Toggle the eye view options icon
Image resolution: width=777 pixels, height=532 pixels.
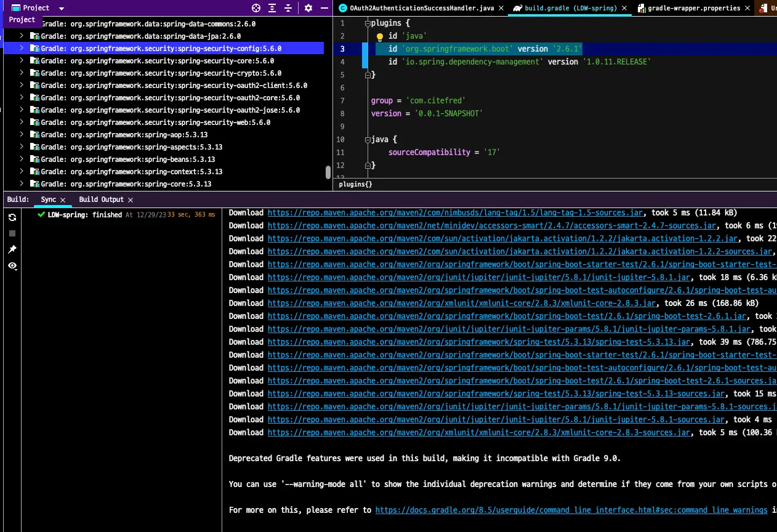pos(12,265)
